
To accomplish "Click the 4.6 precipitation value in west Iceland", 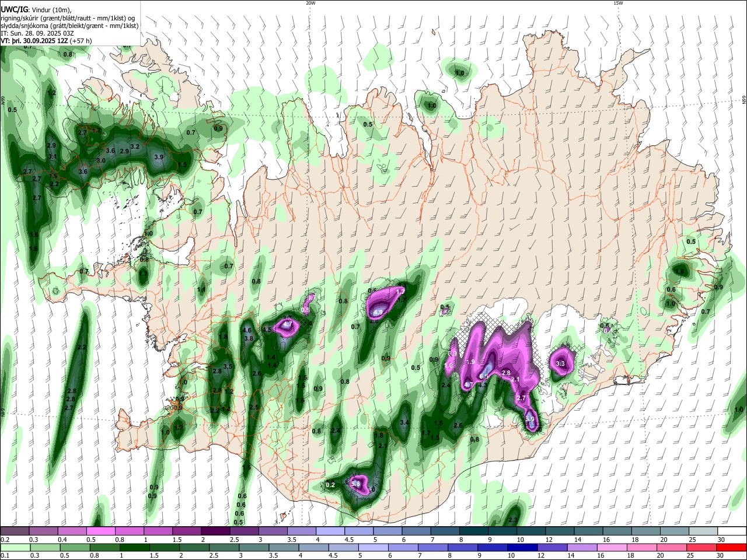I will tap(247, 331).
